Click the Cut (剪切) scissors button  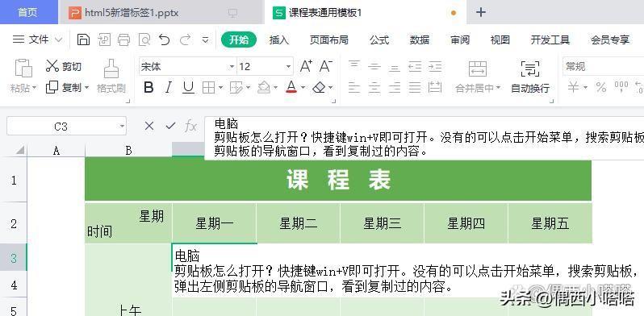point(63,66)
